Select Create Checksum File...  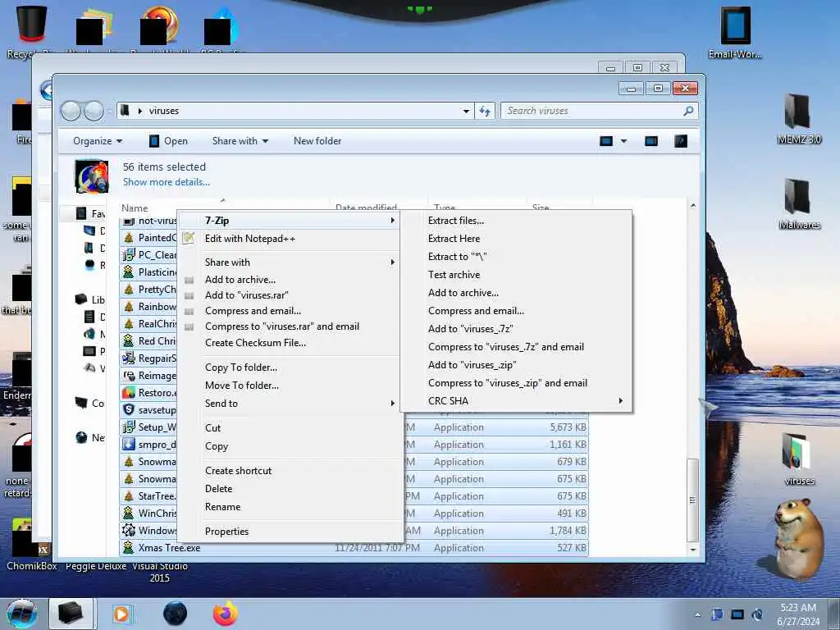point(255,342)
